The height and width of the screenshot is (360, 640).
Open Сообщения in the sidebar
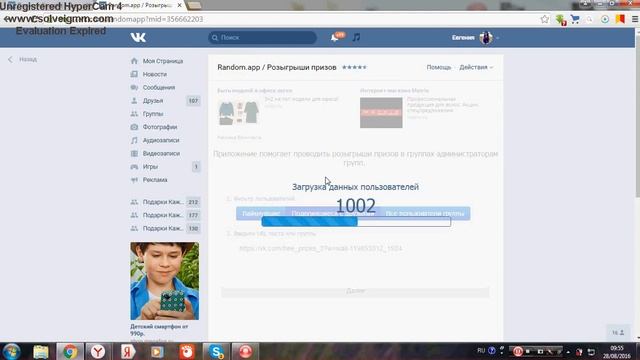pos(159,87)
